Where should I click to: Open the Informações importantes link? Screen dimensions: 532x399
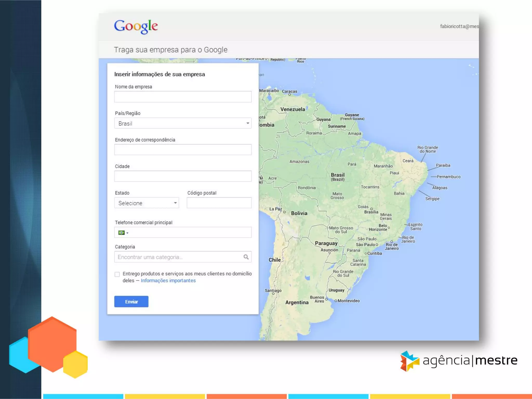point(168,281)
